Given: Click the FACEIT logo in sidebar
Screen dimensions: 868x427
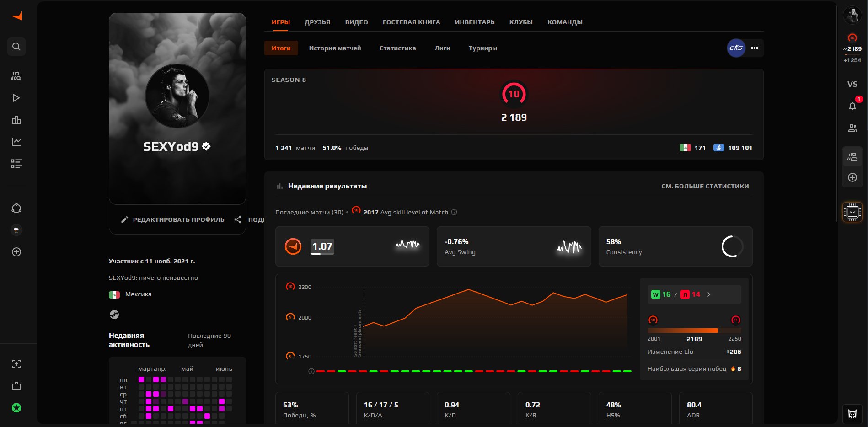Looking at the screenshot, I should pos(16,16).
